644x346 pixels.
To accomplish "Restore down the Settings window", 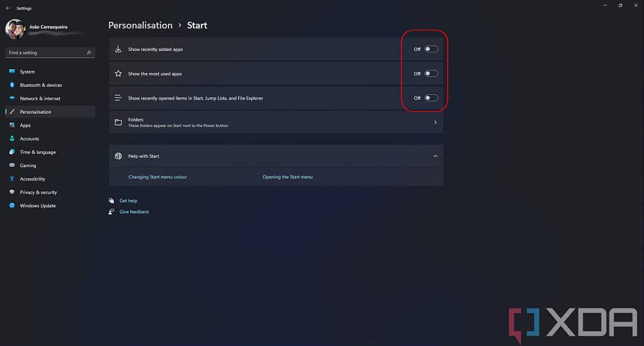I will pyautogui.click(x=620, y=5).
